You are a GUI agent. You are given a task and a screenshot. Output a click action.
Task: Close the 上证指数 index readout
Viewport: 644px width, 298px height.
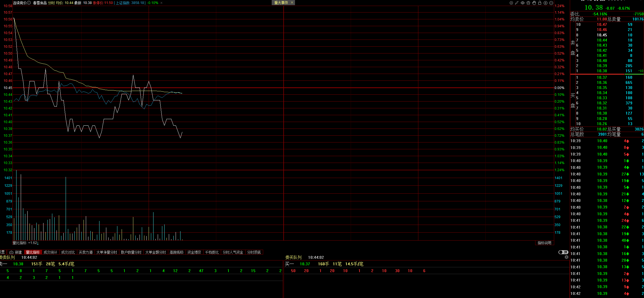pyautogui.click(x=161, y=3)
